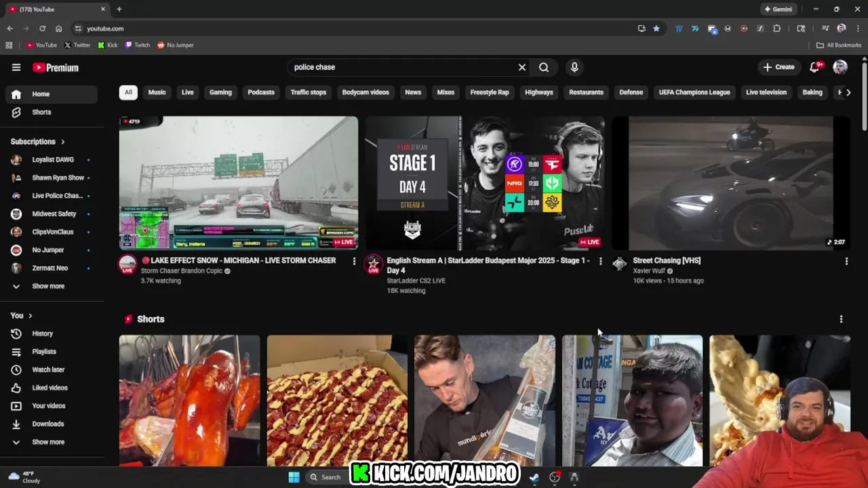Viewport: 868px width, 488px height.
Task: Expand Subscriptions section chevron
Action: (63, 142)
